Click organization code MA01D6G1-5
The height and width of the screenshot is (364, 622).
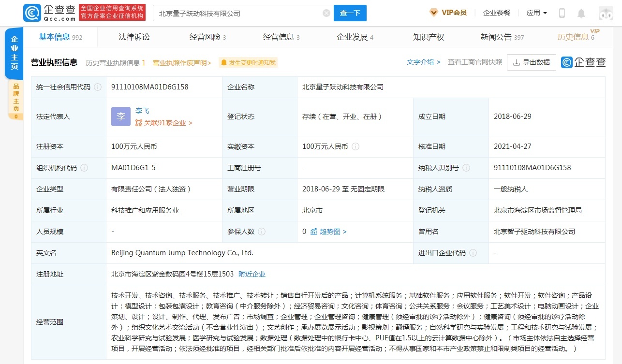[x=133, y=168]
